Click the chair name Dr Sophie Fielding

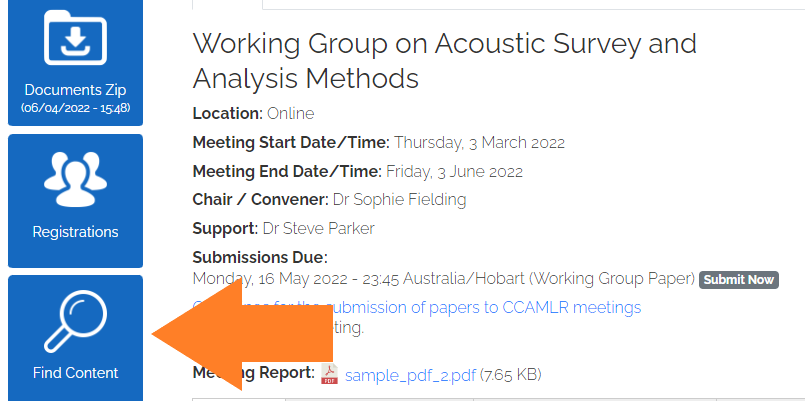pyautogui.click(x=399, y=199)
